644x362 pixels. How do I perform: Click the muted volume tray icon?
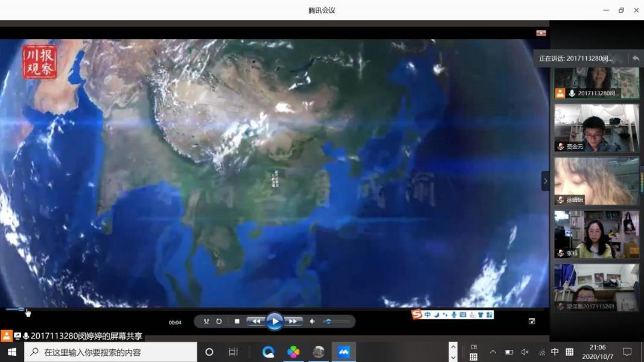(x=525, y=352)
